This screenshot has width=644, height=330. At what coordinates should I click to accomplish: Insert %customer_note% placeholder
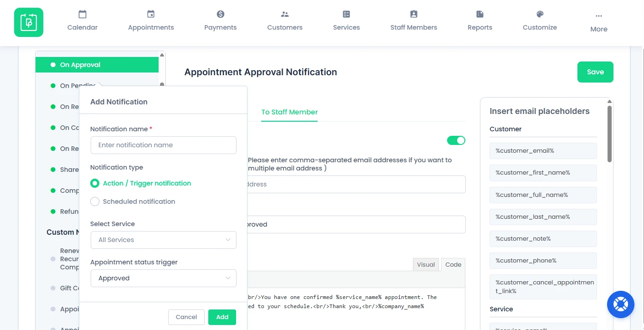(543, 238)
